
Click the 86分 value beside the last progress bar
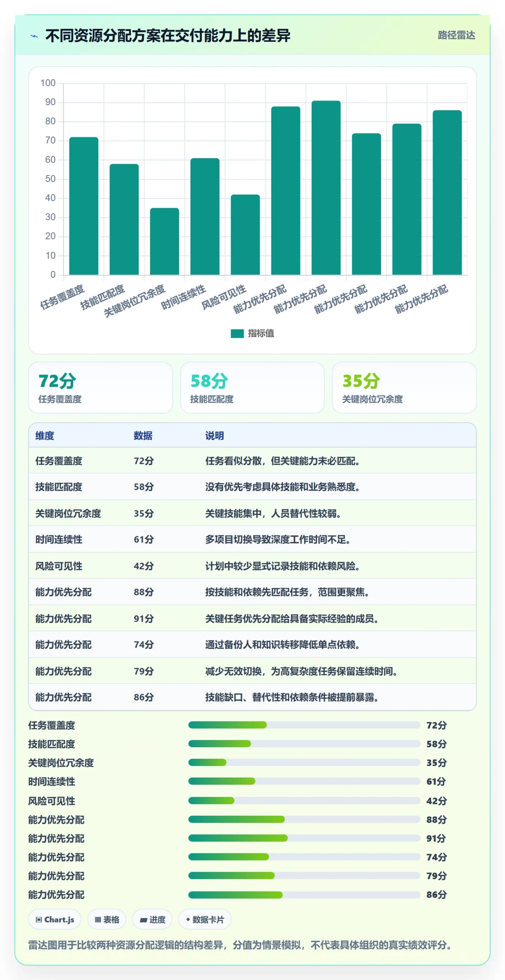coord(436,895)
